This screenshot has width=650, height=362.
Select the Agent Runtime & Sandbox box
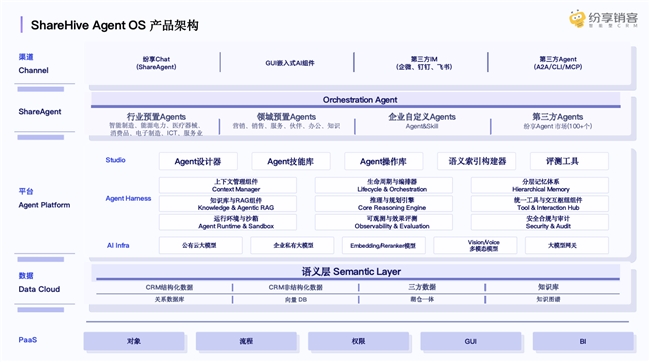(x=228, y=222)
